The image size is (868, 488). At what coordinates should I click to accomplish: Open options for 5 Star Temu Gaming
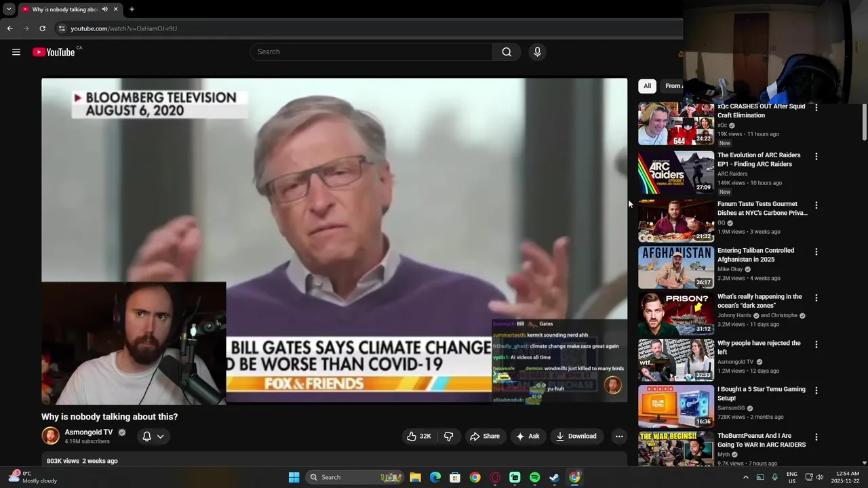pos(816,391)
